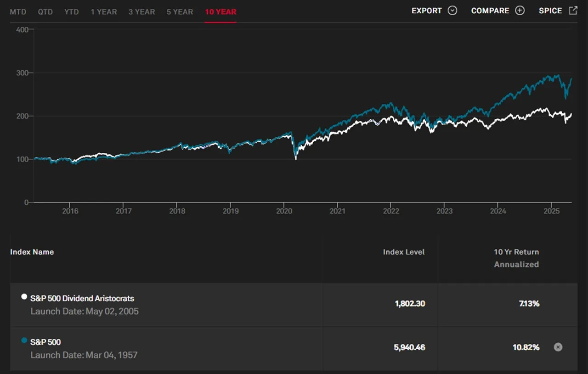Click the index level value 5,940.46

(409, 347)
